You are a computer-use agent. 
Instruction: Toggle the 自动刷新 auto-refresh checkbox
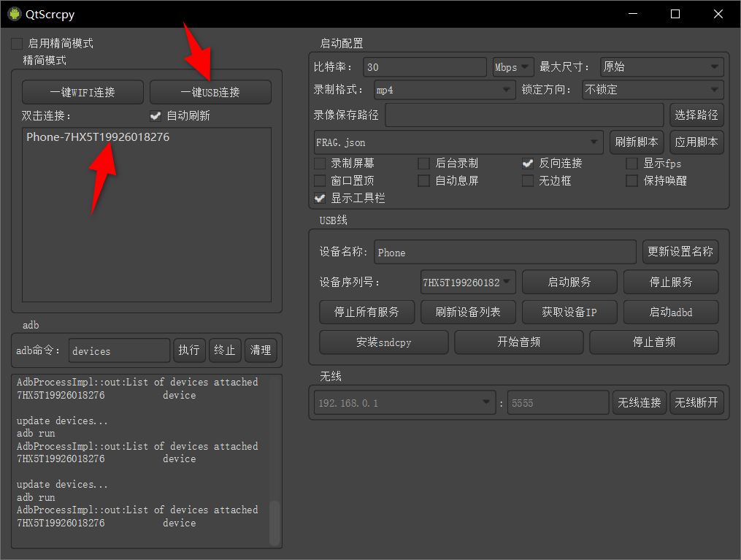click(x=156, y=115)
